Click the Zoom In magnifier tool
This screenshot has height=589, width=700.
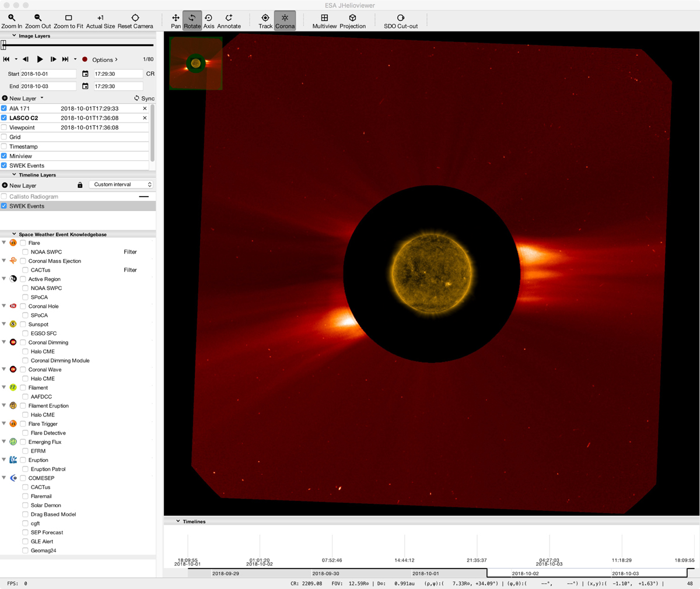[12, 21]
